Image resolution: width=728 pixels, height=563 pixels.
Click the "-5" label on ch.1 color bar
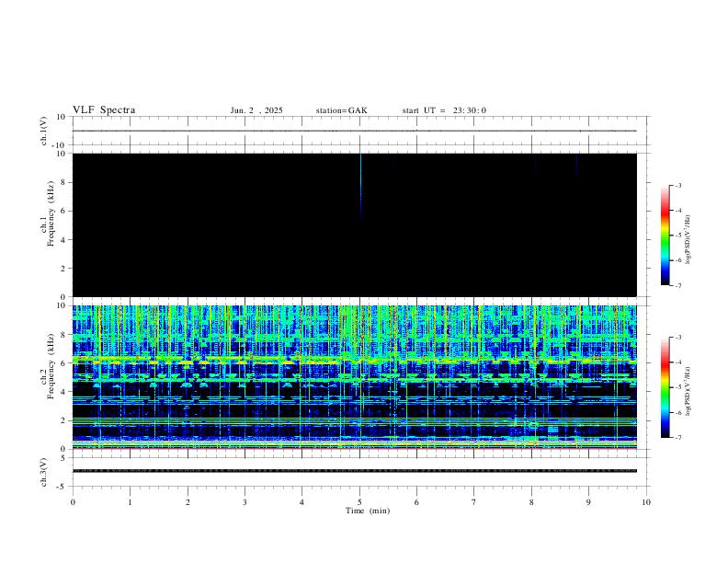[678, 236]
